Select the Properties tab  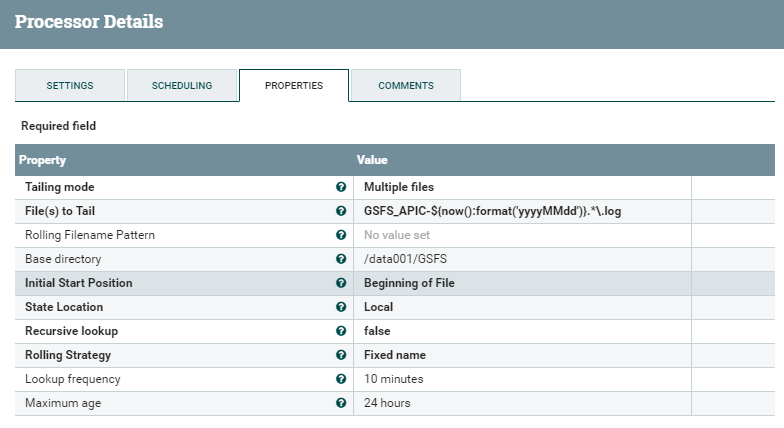pyautogui.click(x=294, y=86)
